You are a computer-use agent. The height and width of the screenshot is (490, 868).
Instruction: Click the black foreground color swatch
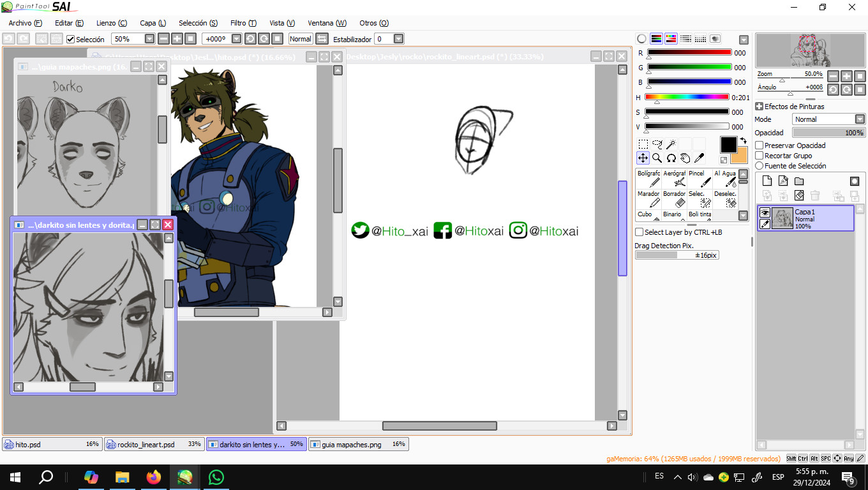point(728,145)
